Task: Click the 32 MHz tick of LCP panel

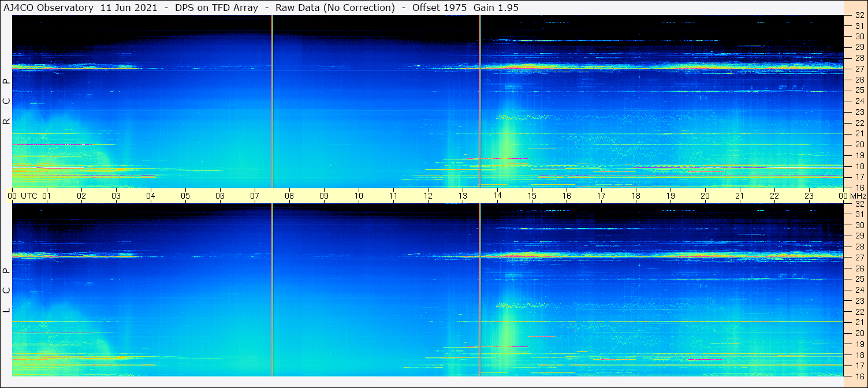Action: 859,204
